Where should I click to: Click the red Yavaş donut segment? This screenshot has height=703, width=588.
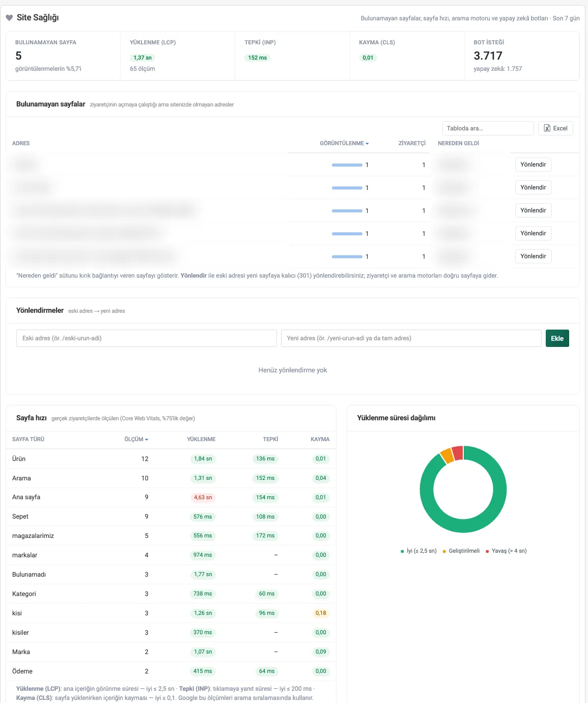click(x=458, y=453)
